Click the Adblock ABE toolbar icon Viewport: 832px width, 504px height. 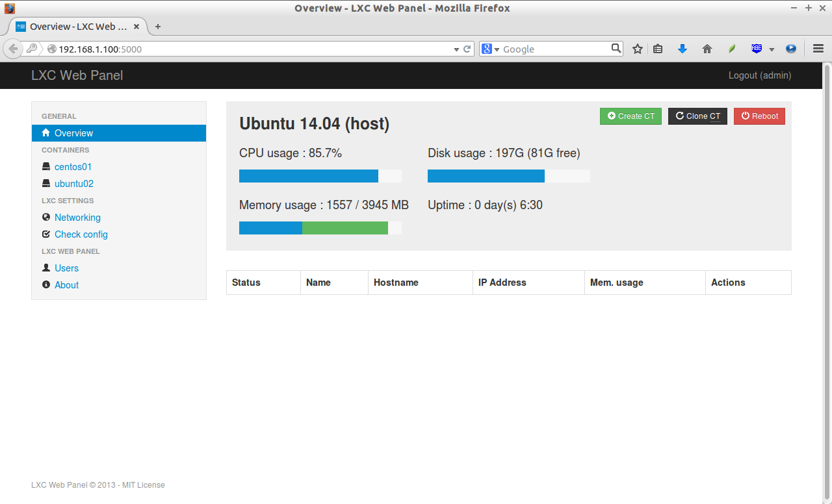pos(757,49)
